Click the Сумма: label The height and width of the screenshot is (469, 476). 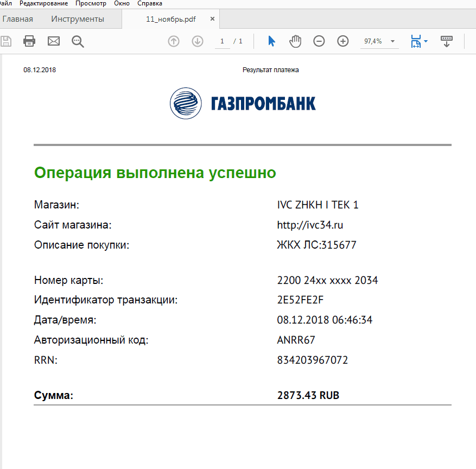[x=54, y=395]
